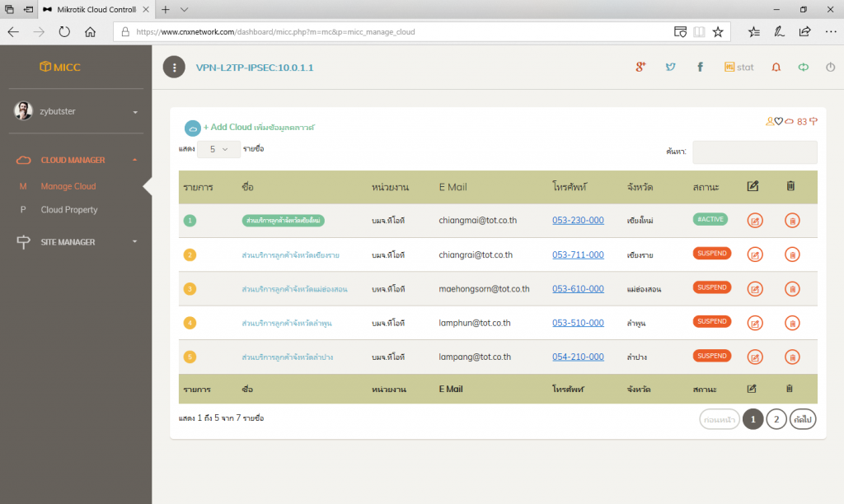The height and width of the screenshot is (504, 844).
Task: Add page to favorites star
Action: pos(718,32)
